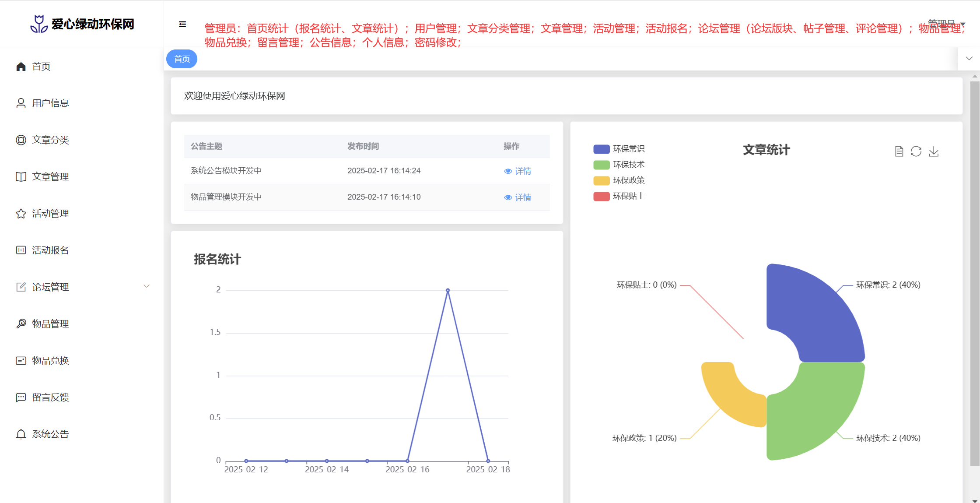
Task: Click the 系统公告 bell icon
Action: point(21,434)
